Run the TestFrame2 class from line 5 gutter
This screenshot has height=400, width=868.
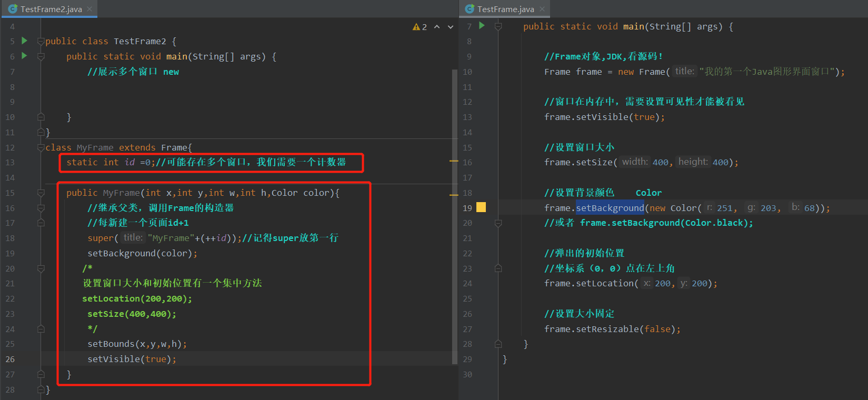point(24,41)
